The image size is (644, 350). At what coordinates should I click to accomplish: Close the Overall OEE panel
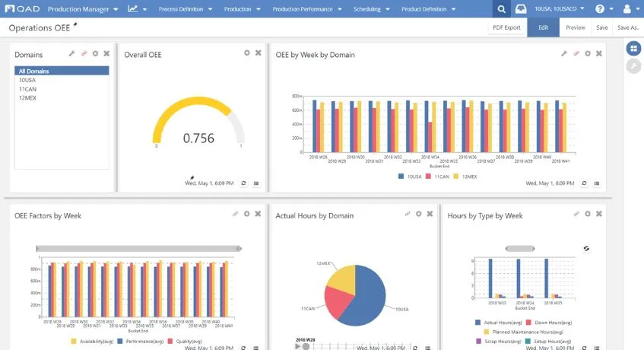(259, 52)
